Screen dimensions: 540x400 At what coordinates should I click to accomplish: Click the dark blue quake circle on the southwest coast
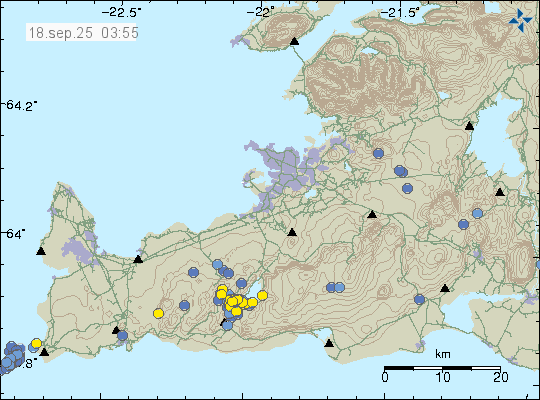[x=122, y=335]
